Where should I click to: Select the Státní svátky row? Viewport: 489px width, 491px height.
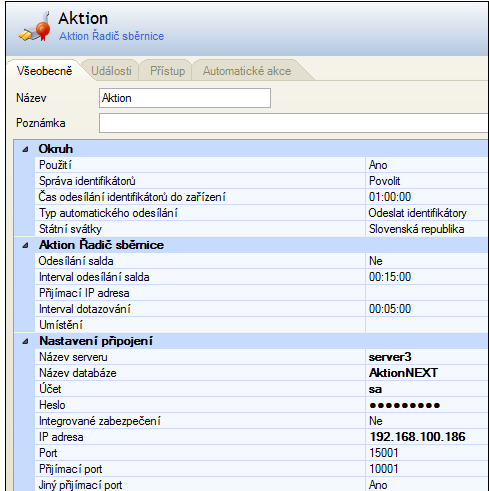click(x=261, y=229)
